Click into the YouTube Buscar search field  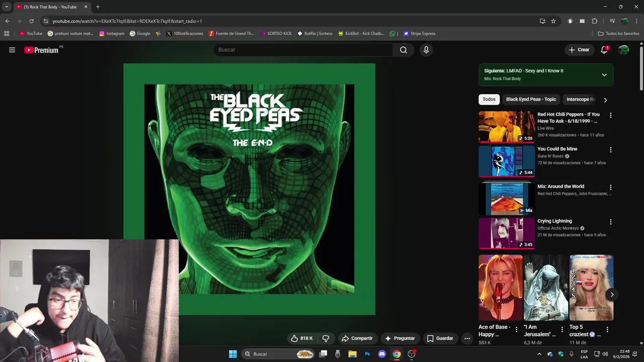coord(303,50)
